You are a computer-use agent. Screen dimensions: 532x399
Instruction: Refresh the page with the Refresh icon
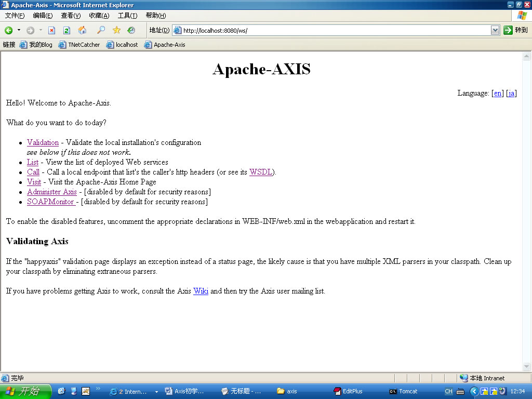67,31
